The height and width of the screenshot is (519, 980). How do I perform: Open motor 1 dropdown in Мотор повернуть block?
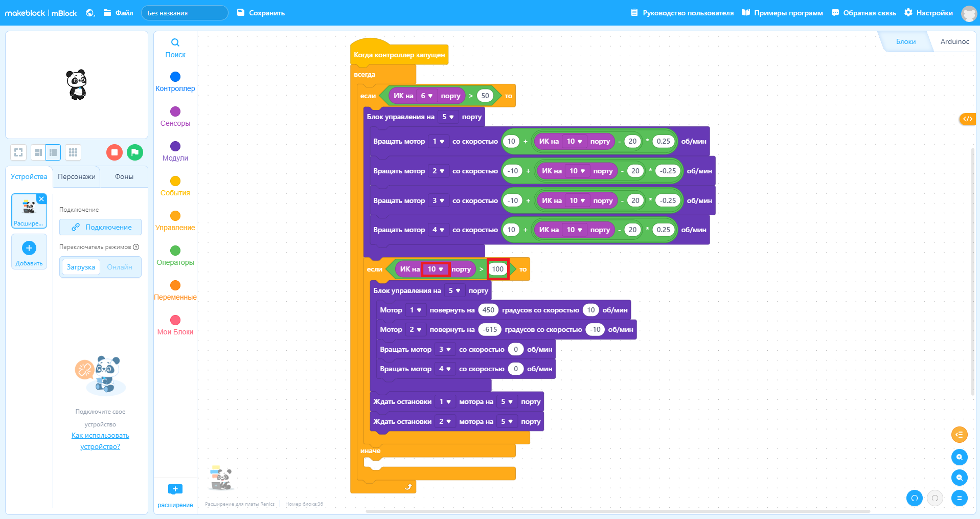coord(416,310)
